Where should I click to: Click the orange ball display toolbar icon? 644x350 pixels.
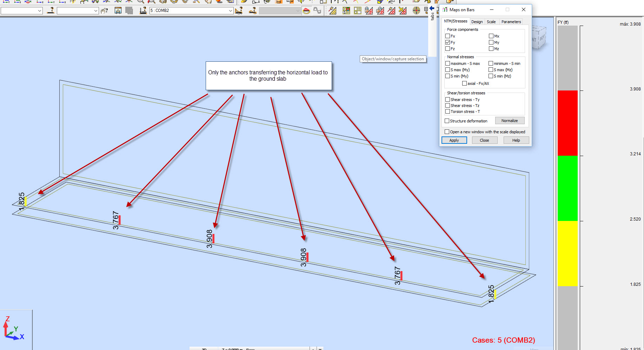click(306, 11)
